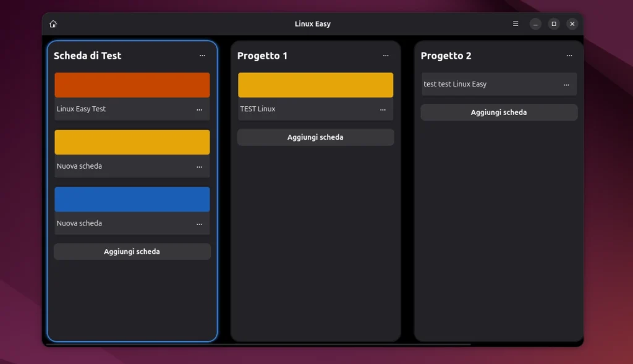Click Aggiungi scheda under Progetto 1
The height and width of the screenshot is (364, 633).
coord(315,137)
